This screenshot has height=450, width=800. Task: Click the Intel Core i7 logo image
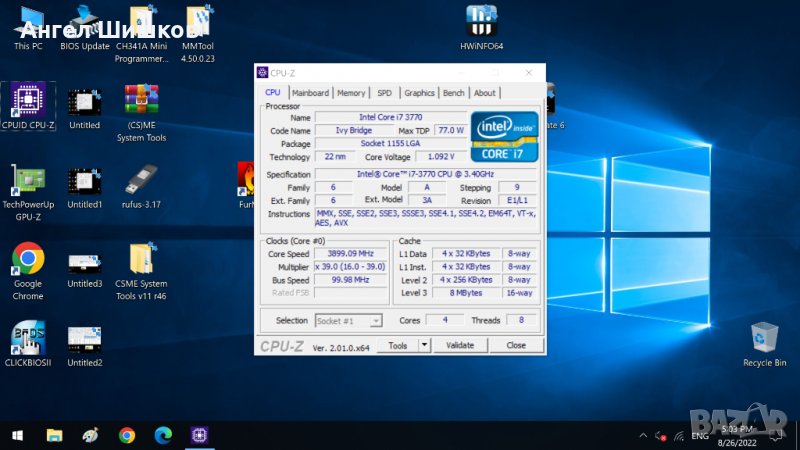[x=504, y=137]
